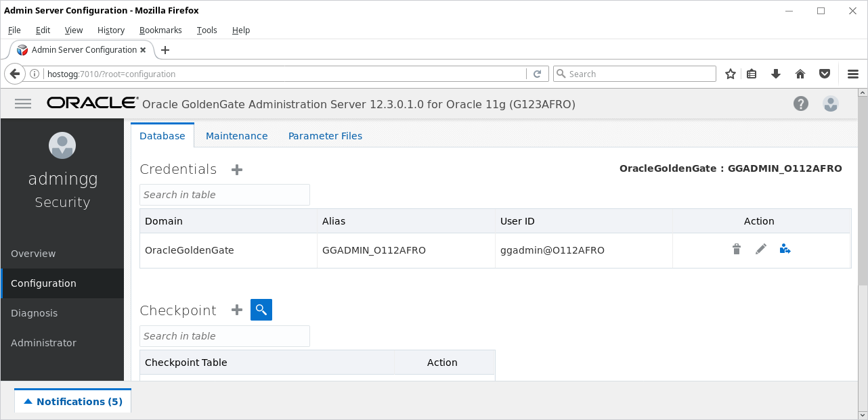Edit the GGADMIN_O112AFRO credential with pencil icon
The image size is (868, 420).
tap(761, 250)
